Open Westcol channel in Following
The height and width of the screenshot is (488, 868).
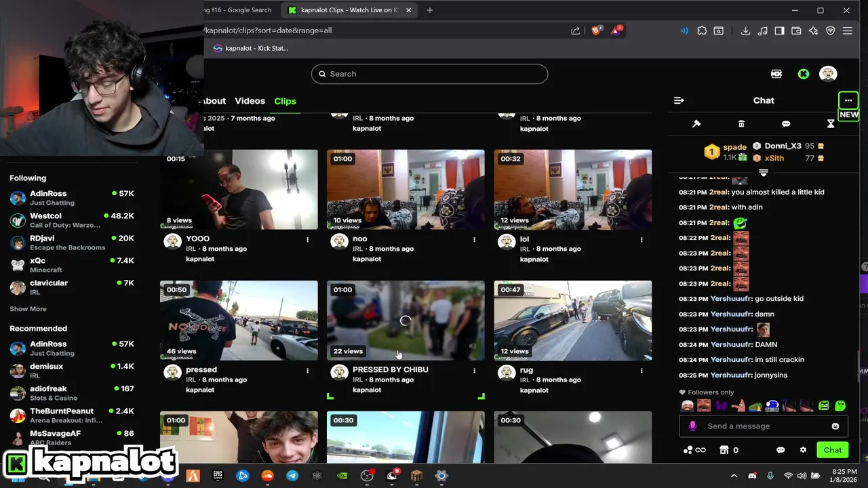point(71,220)
